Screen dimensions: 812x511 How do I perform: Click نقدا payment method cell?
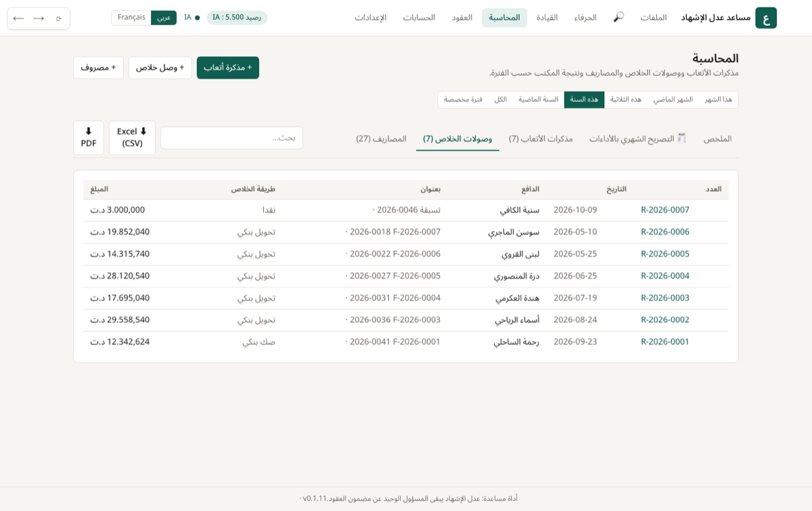[269, 210]
